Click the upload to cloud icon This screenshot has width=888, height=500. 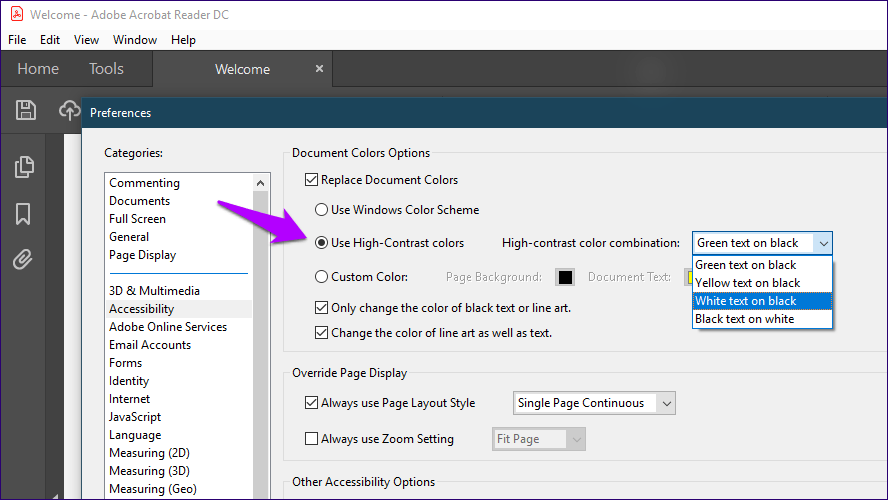69,110
